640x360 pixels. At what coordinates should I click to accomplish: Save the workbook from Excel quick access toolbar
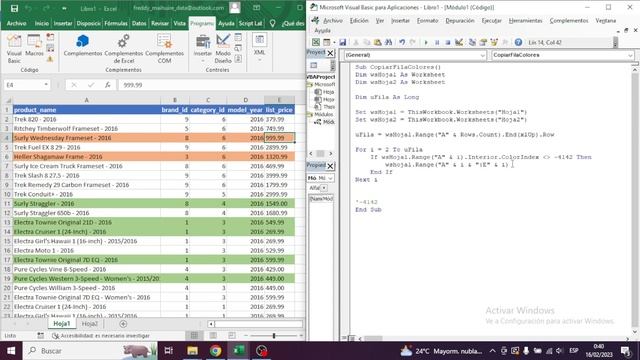point(14,8)
